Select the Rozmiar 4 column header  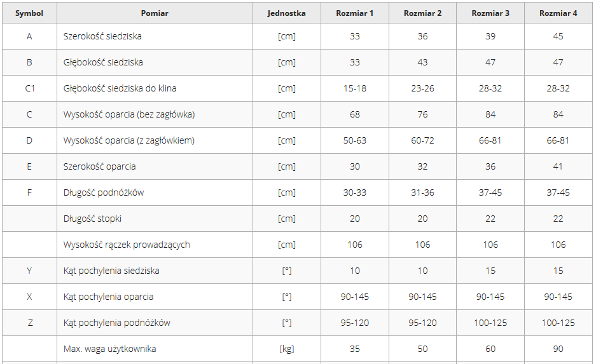[558, 13]
